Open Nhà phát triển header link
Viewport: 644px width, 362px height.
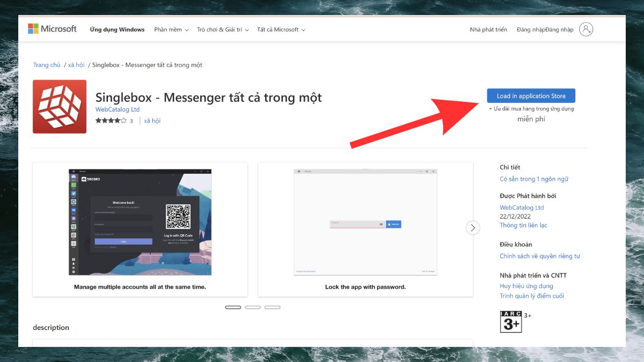pos(488,29)
